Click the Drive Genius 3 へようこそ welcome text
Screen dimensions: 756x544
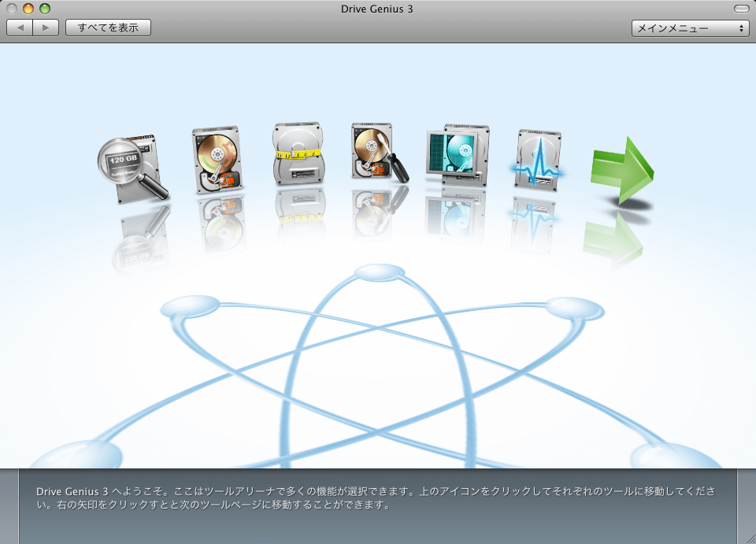coord(376,498)
